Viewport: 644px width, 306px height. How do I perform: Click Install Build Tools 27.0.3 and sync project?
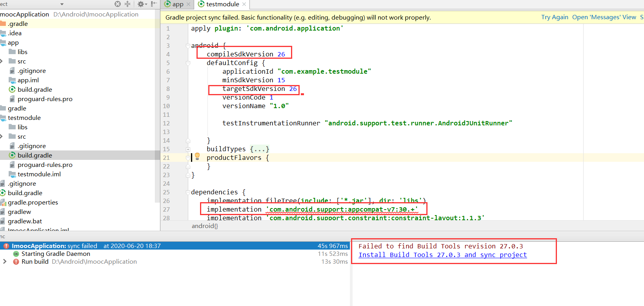click(442, 255)
